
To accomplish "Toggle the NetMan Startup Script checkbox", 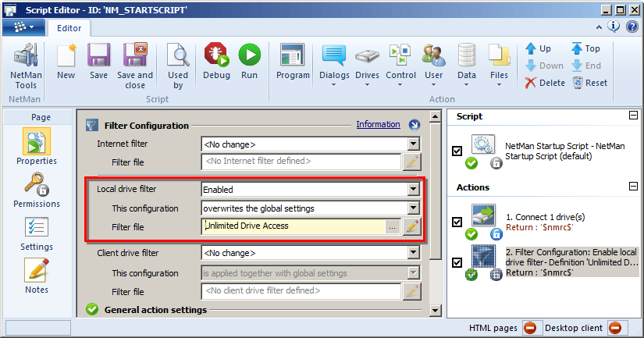I will pos(457,151).
